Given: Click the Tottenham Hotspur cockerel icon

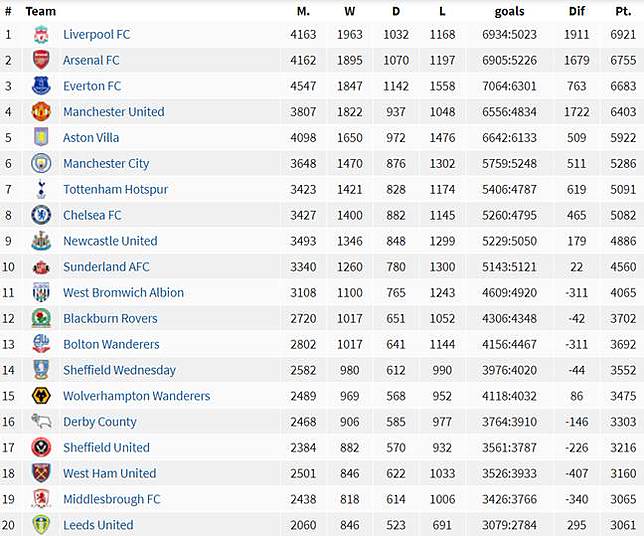Looking at the screenshot, I should pos(41,189).
